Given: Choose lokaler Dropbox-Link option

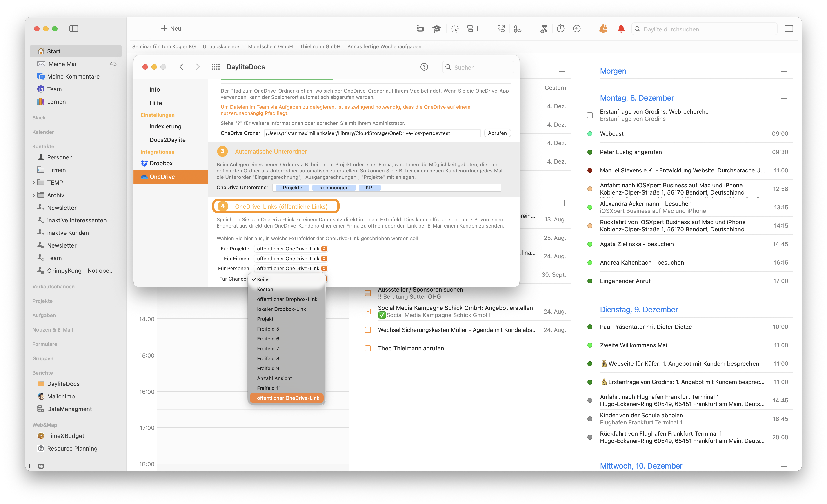Looking at the screenshot, I should coord(287,309).
